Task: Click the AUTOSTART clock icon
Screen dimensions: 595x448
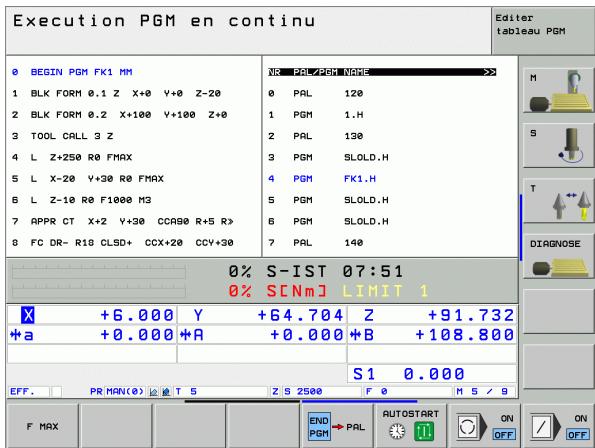Action: pos(397,432)
